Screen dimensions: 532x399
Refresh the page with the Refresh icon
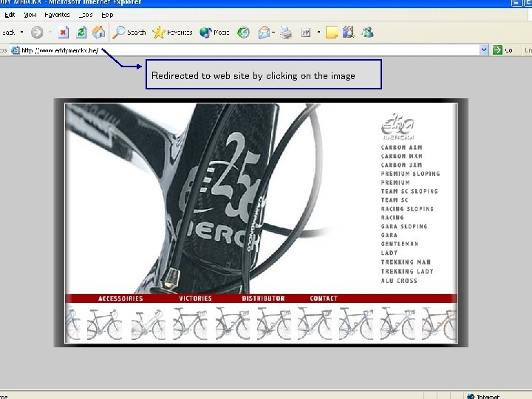(x=81, y=33)
